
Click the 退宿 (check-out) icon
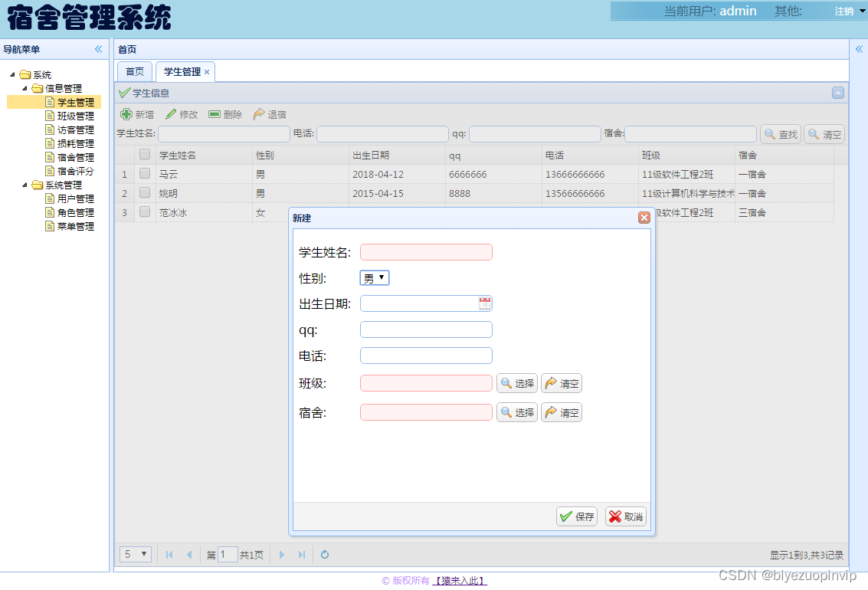click(x=259, y=114)
